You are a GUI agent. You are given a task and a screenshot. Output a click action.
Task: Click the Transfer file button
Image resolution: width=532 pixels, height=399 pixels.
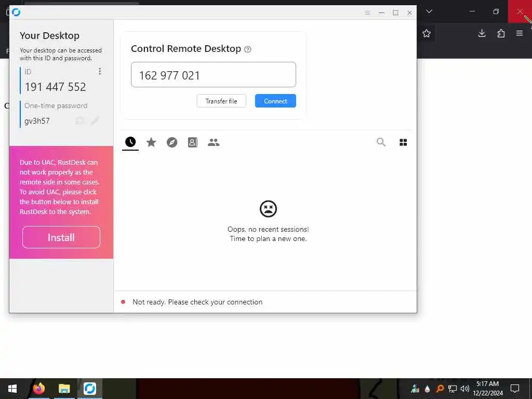point(221,101)
